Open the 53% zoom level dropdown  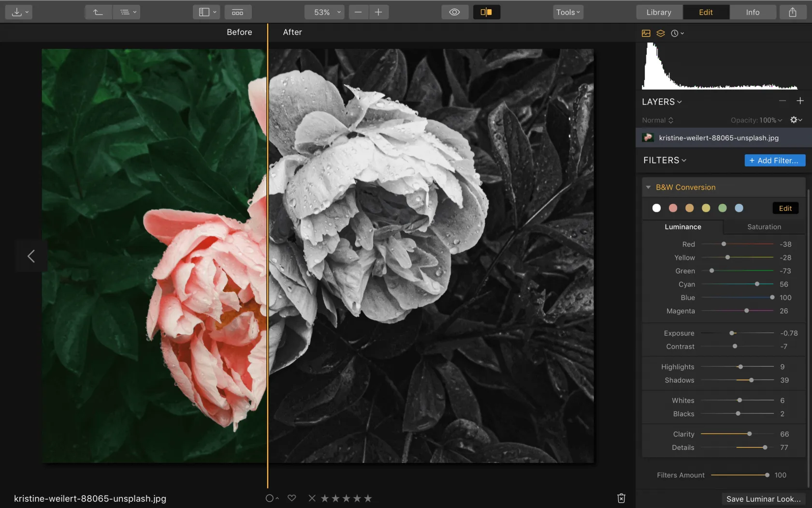pyautogui.click(x=324, y=12)
